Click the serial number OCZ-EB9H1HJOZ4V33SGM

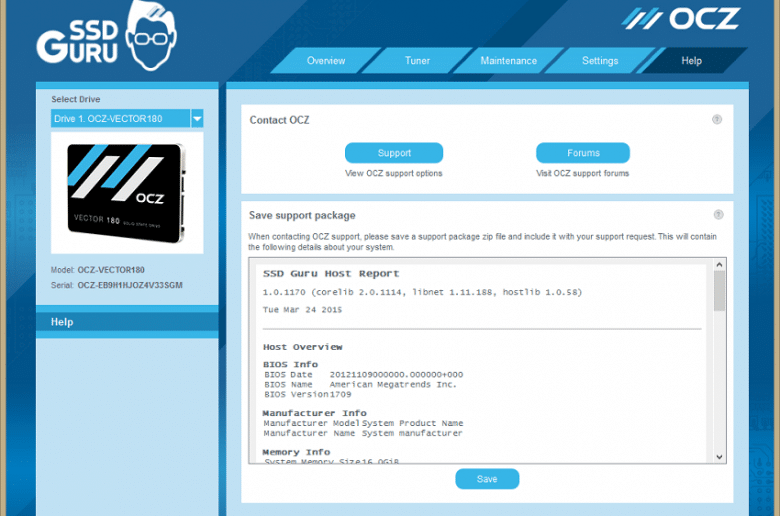[x=130, y=285]
